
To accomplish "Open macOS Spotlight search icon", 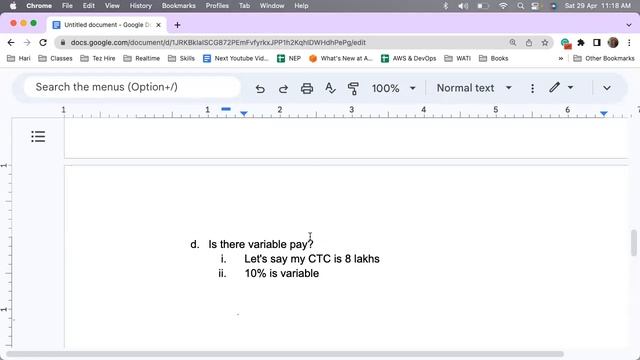I will tap(520, 6).
